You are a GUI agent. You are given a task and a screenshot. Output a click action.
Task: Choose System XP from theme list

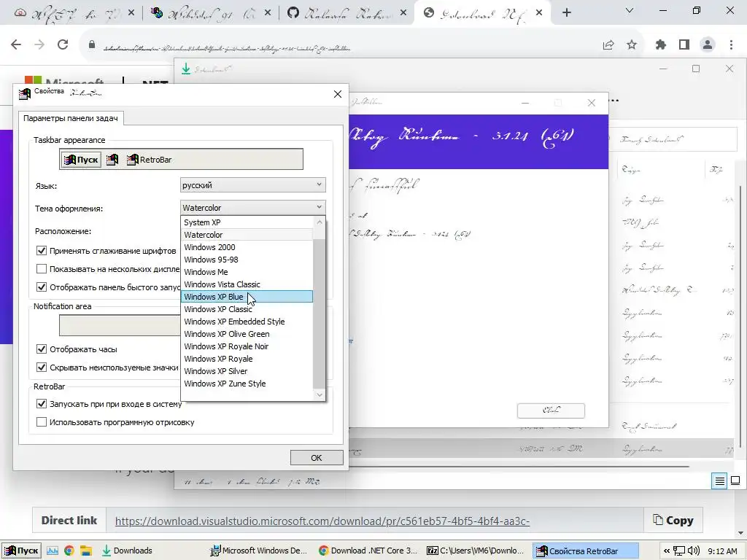247,222
